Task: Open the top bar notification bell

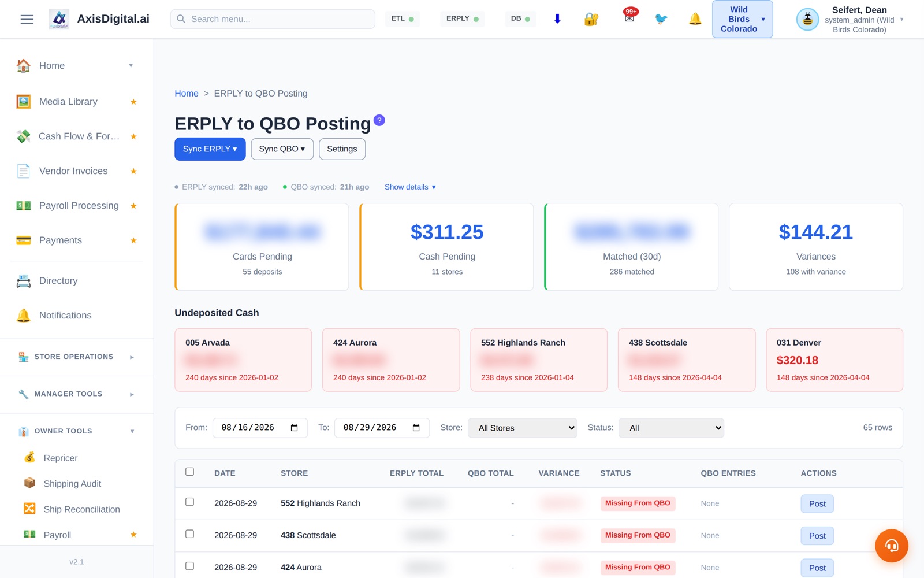Action: click(x=695, y=19)
